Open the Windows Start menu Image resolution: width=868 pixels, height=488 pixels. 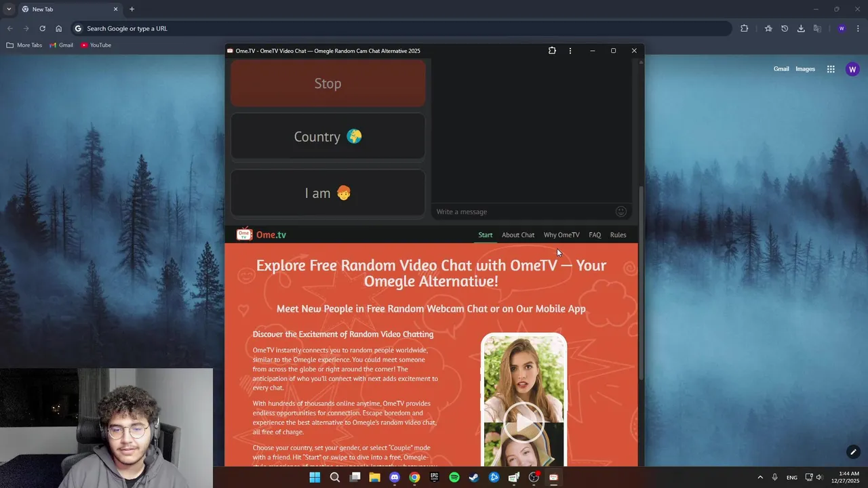(x=315, y=477)
